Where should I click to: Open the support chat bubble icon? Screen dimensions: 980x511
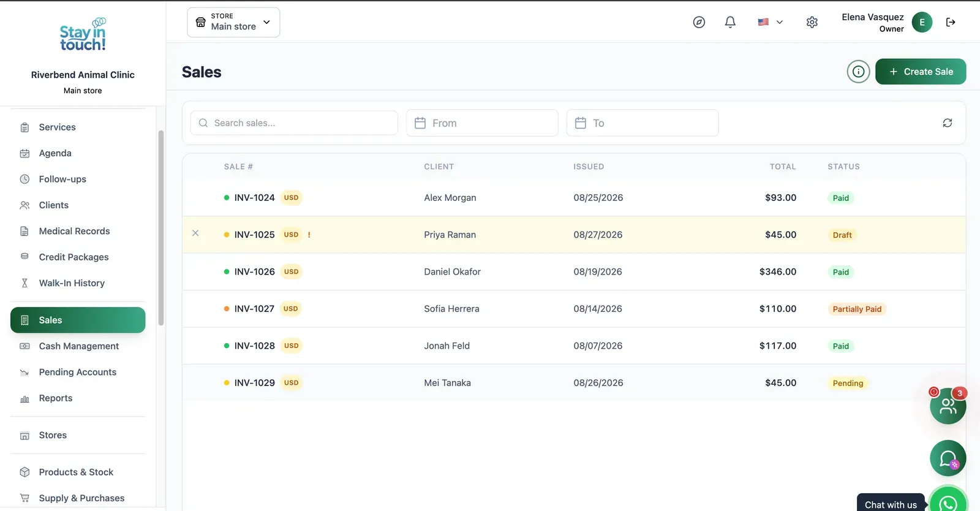pyautogui.click(x=948, y=458)
